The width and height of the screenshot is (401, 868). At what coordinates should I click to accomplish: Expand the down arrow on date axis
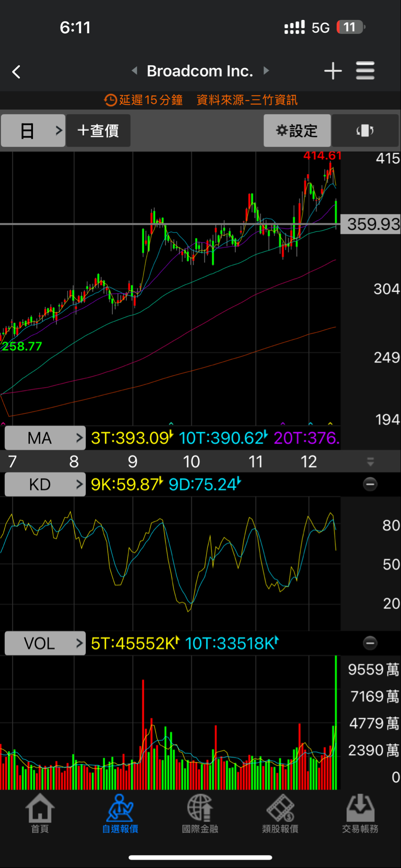pyautogui.click(x=370, y=462)
